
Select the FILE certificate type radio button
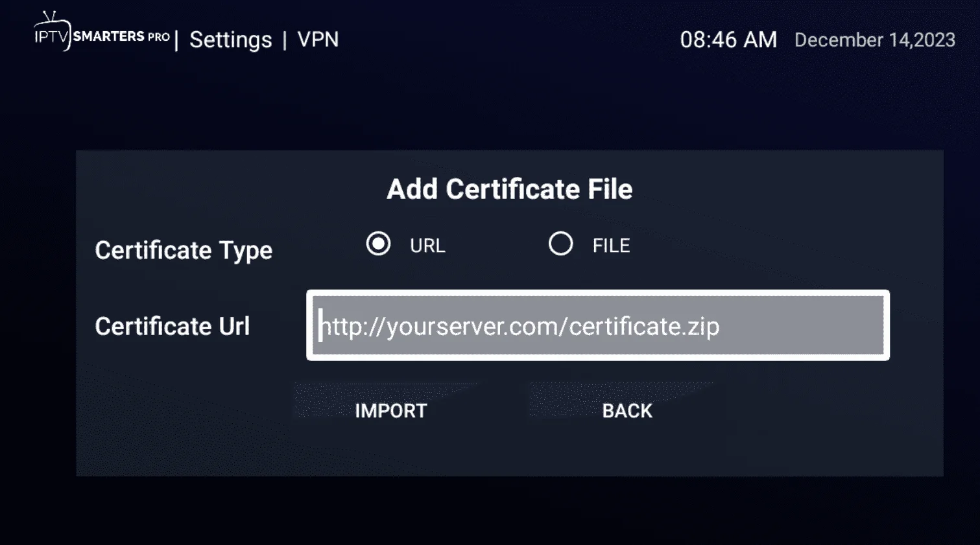coord(560,244)
